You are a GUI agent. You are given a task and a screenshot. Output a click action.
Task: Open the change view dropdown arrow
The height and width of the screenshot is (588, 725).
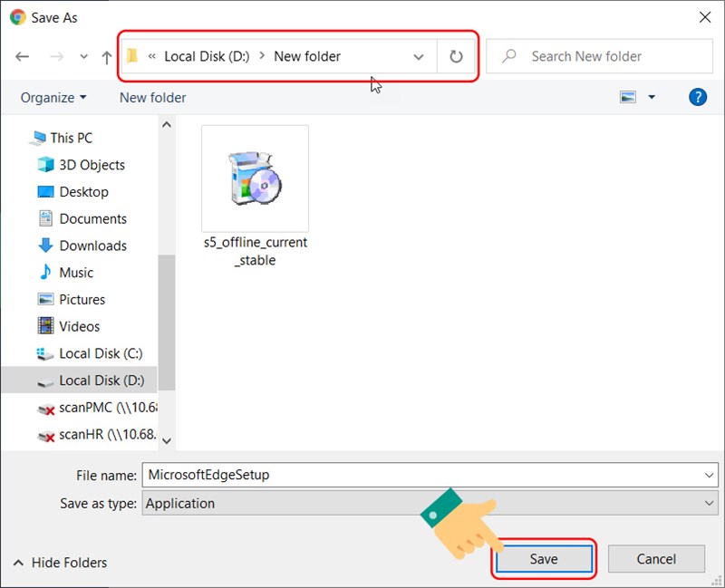(x=651, y=97)
